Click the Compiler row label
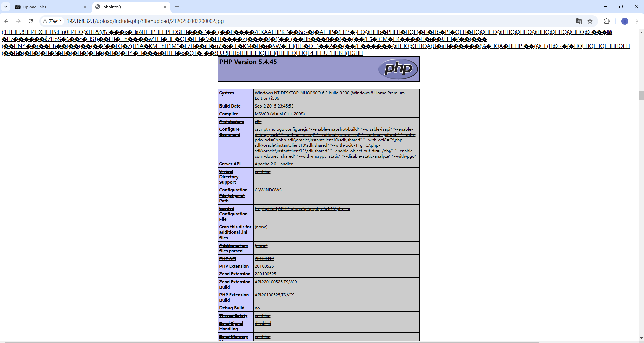 pyautogui.click(x=229, y=114)
